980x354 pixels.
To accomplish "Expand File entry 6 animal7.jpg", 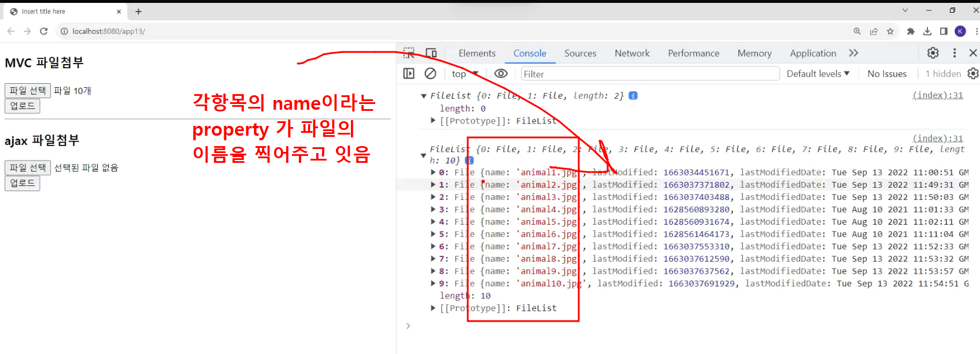I will click(x=433, y=247).
